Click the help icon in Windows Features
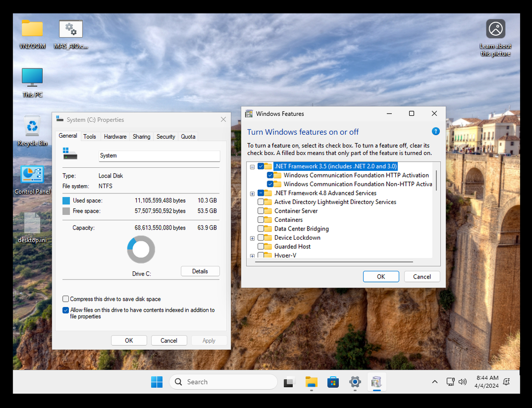Image resolution: width=532 pixels, height=408 pixels. [x=436, y=131]
